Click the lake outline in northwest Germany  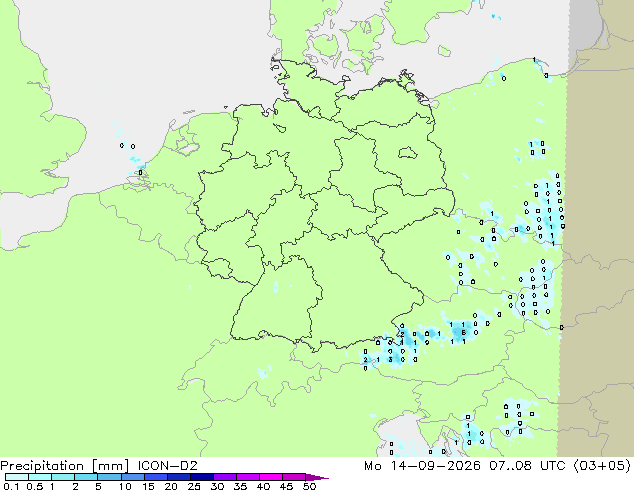279,128
